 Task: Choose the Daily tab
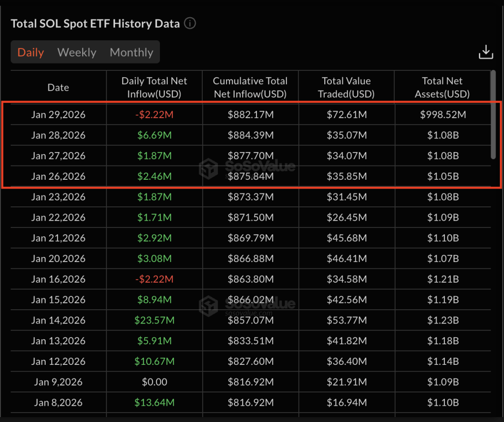(31, 52)
